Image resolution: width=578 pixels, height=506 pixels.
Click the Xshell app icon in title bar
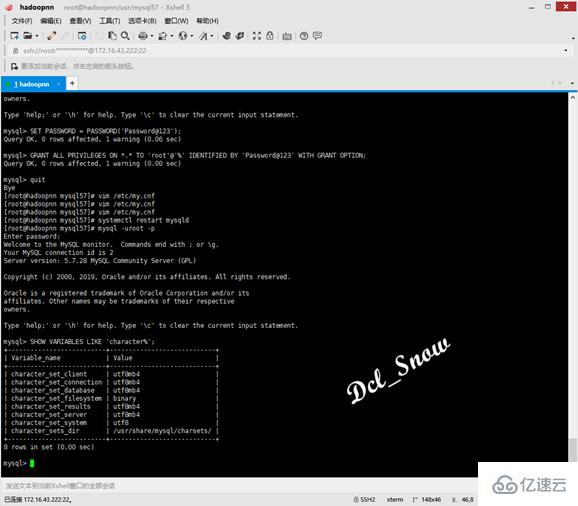pyautogui.click(x=9, y=7)
